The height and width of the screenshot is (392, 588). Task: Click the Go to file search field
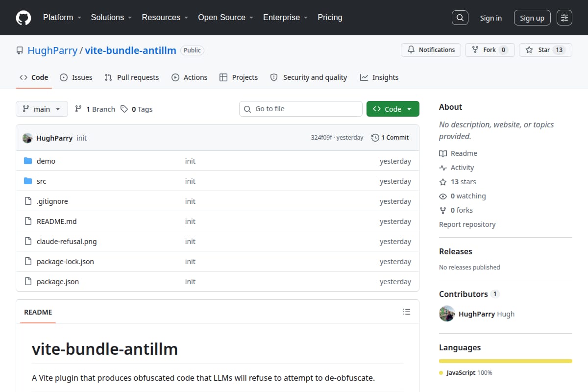[301, 109]
